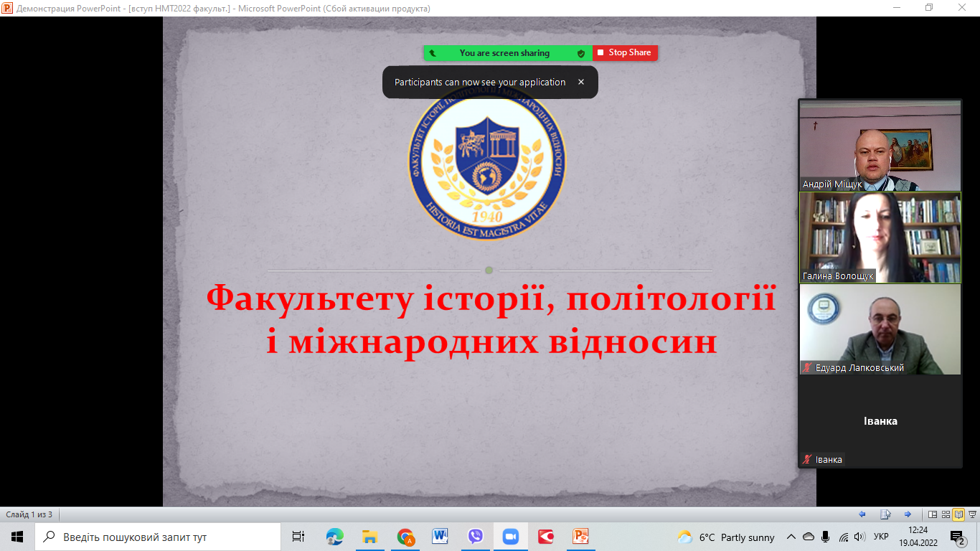Select Галина Волощук's video tile
The width and height of the screenshot is (980, 551).
pyautogui.click(x=880, y=237)
